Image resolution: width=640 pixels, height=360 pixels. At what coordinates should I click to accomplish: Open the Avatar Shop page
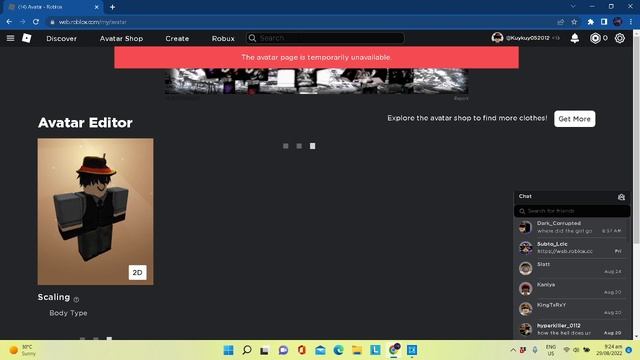(x=121, y=38)
